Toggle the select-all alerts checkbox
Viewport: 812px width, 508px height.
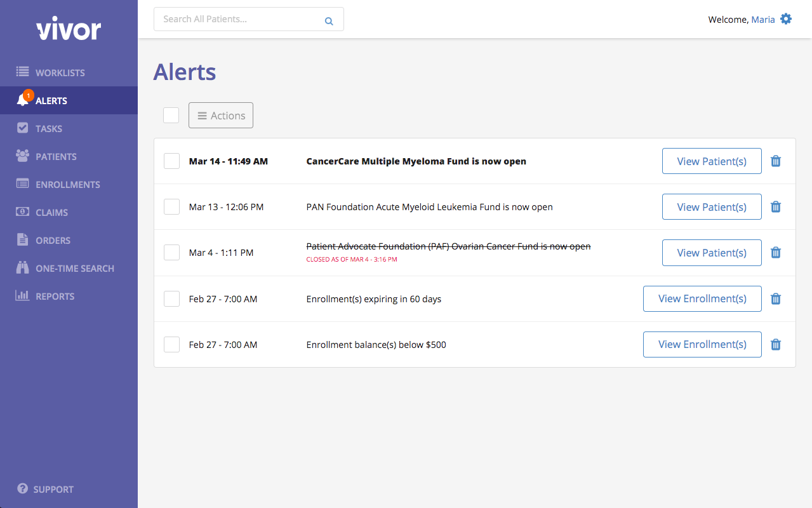pos(171,115)
